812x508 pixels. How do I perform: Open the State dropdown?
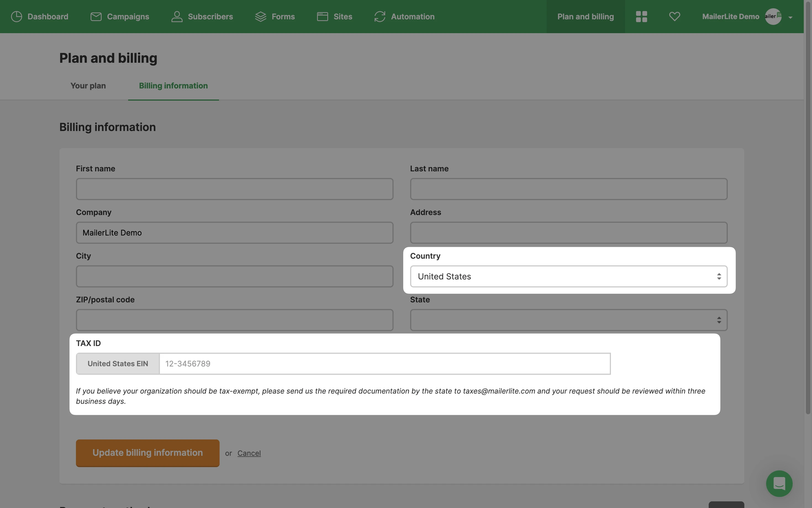(x=568, y=320)
